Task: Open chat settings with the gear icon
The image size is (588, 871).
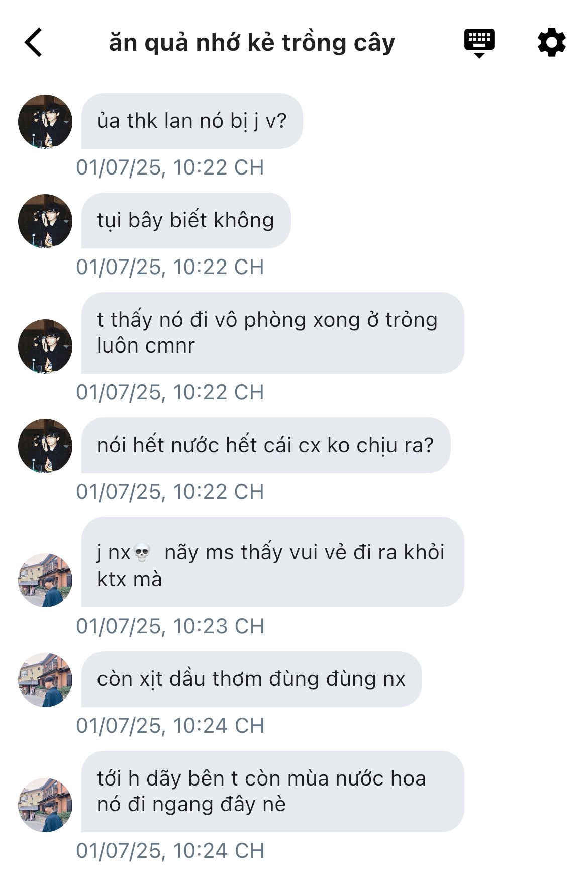Action: pyautogui.click(x=551, y=42)
